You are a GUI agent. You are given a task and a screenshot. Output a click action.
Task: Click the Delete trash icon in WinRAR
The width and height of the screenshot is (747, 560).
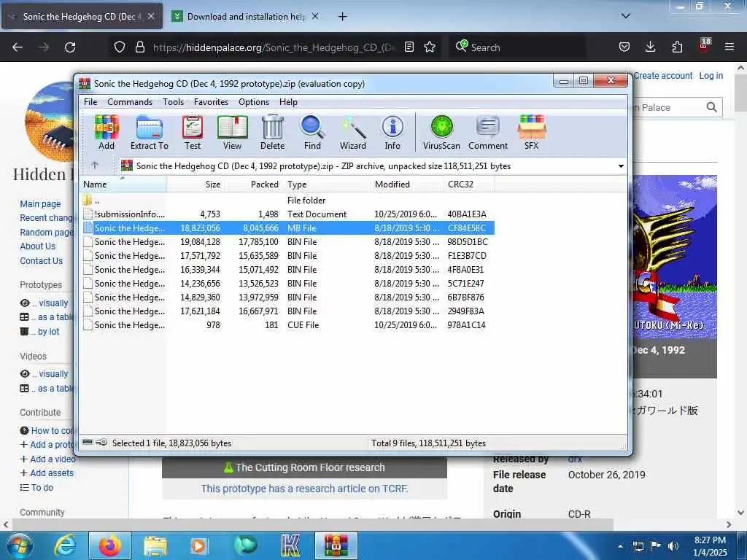pos(273,133)
